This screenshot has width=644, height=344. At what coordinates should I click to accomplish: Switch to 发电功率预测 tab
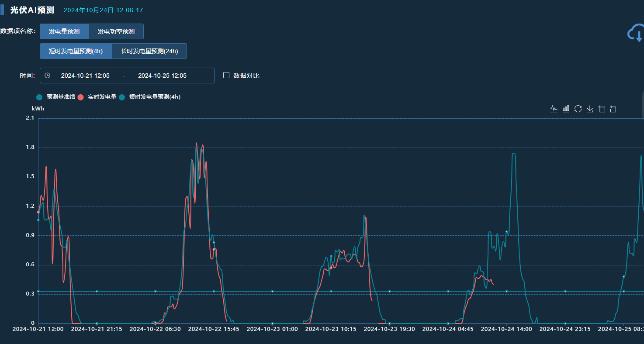point(116,31)
